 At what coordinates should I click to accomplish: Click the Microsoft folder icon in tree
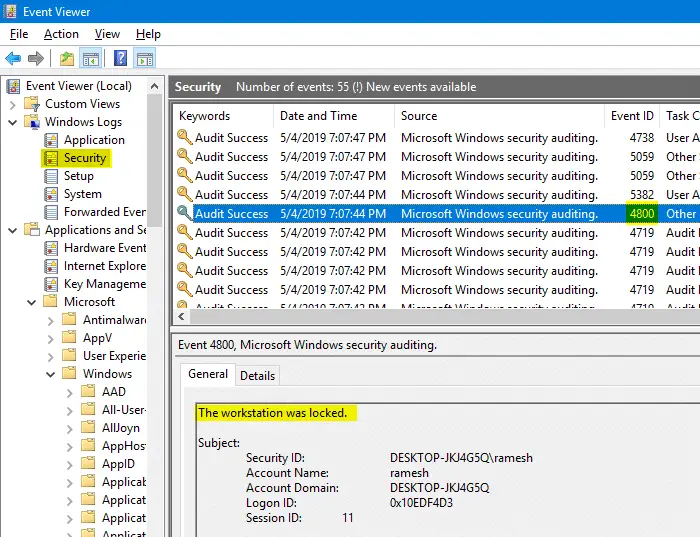point(50,301)
